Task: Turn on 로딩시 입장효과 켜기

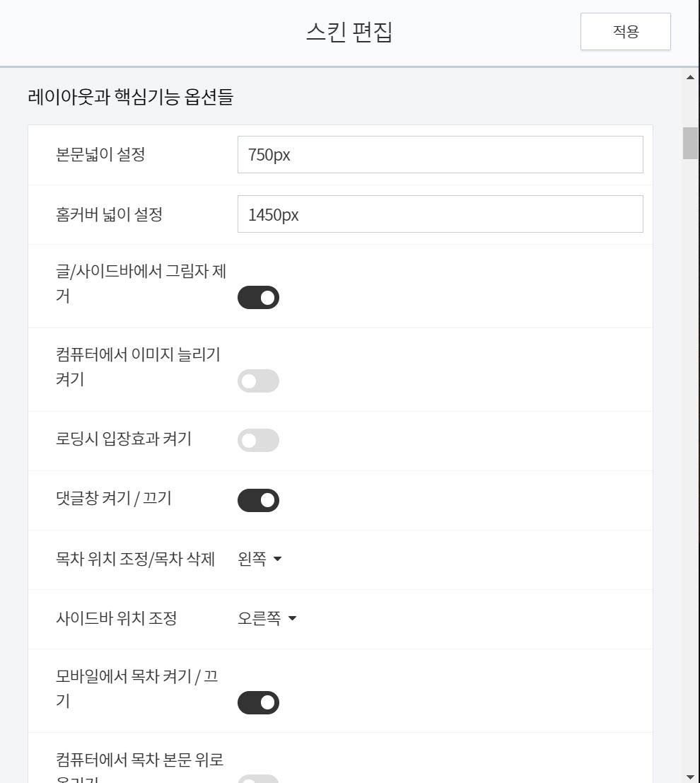Action: coord(259,440)
